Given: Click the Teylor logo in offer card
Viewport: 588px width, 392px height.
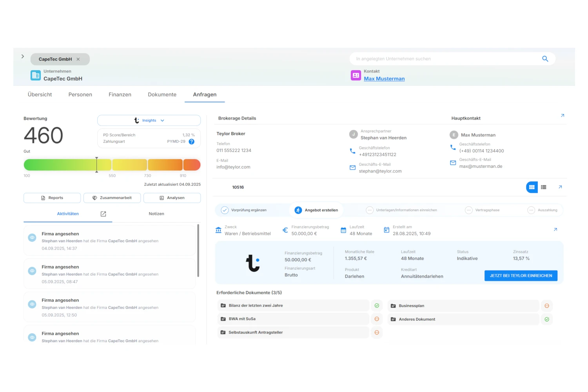Looking at the screenshot, I should [253, 263].
